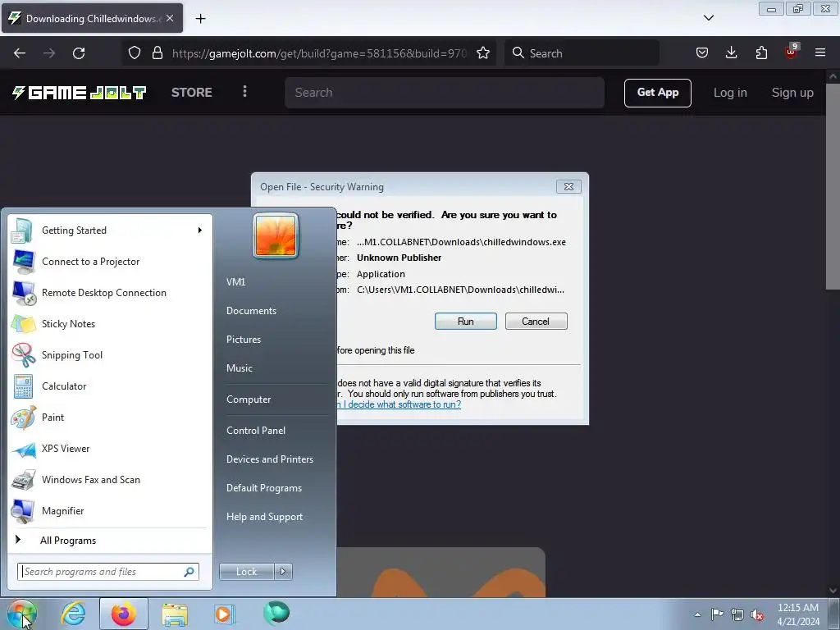Click the Windows Start orb

pyautogui.click(x=22, y=614)
